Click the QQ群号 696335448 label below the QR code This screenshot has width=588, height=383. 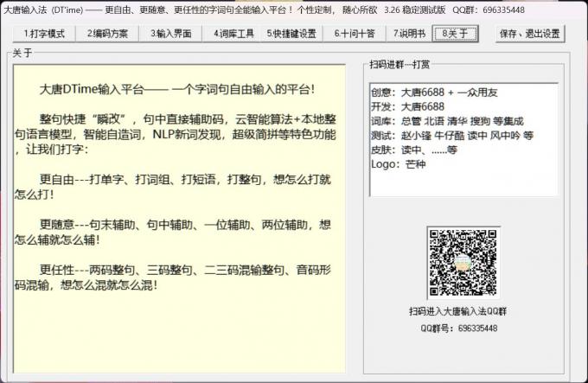click(458, 329)
